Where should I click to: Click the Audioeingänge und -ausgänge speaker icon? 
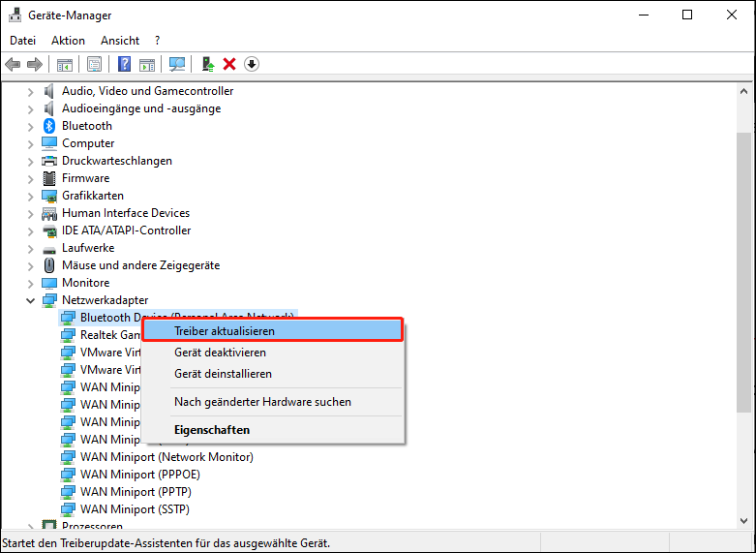(49, 108)
